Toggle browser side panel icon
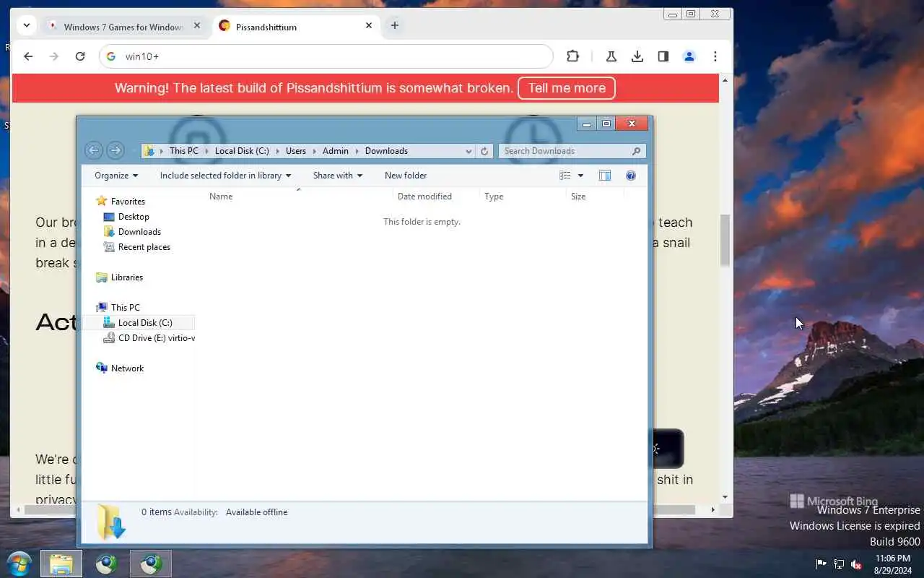Viewport: 924px width, 578px height. [663, 56]
